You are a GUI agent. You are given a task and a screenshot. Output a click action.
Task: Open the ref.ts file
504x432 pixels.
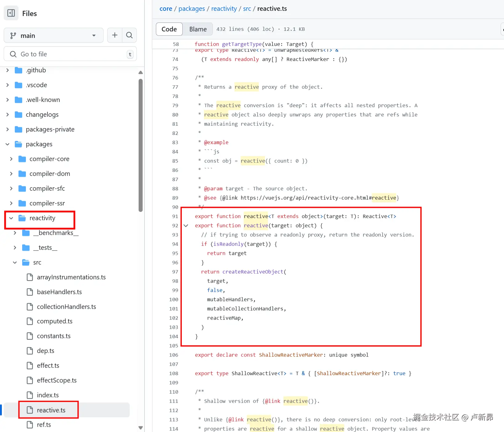click(x=44, y=425)
